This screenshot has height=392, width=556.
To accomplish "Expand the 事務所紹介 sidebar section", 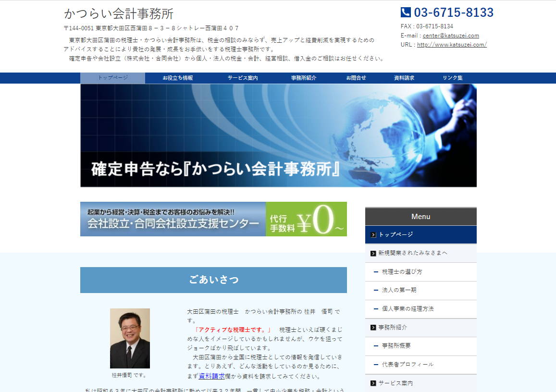I will pyautogui.click(x=394, y=328).
